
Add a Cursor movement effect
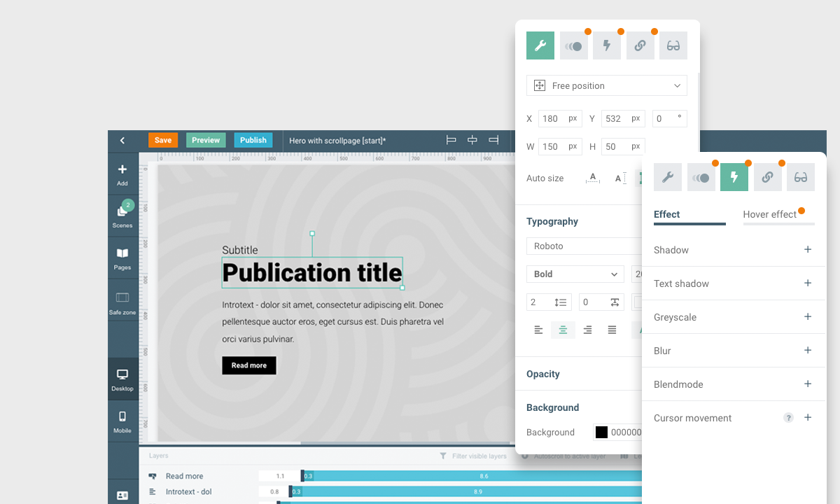808,417
